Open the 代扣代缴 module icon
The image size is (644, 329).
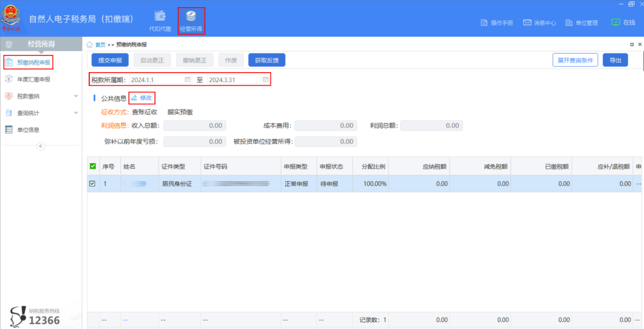coord(160,15)
